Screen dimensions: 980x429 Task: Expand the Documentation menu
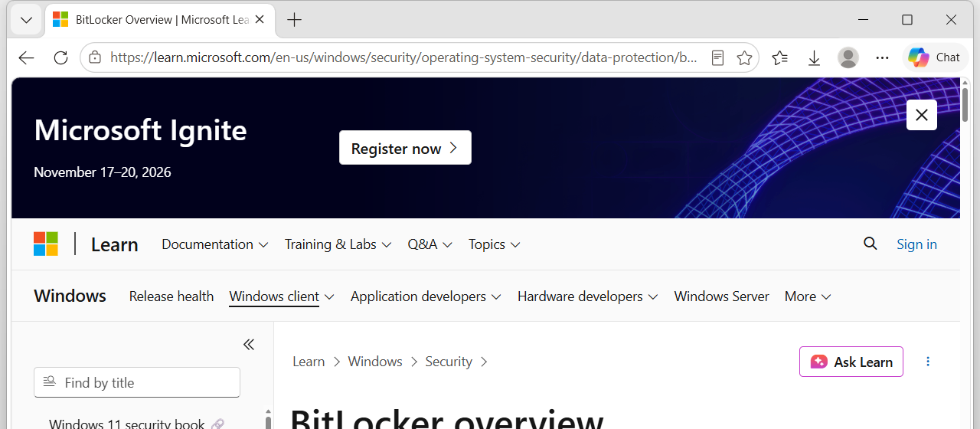point(215,244)
